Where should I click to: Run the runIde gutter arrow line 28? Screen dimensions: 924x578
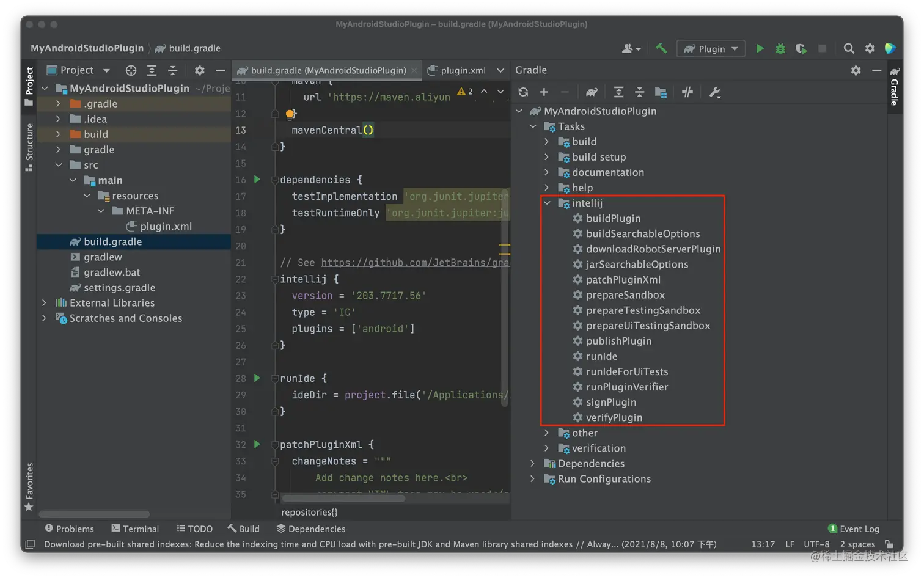pyautogui.click(x=257, y=378)
